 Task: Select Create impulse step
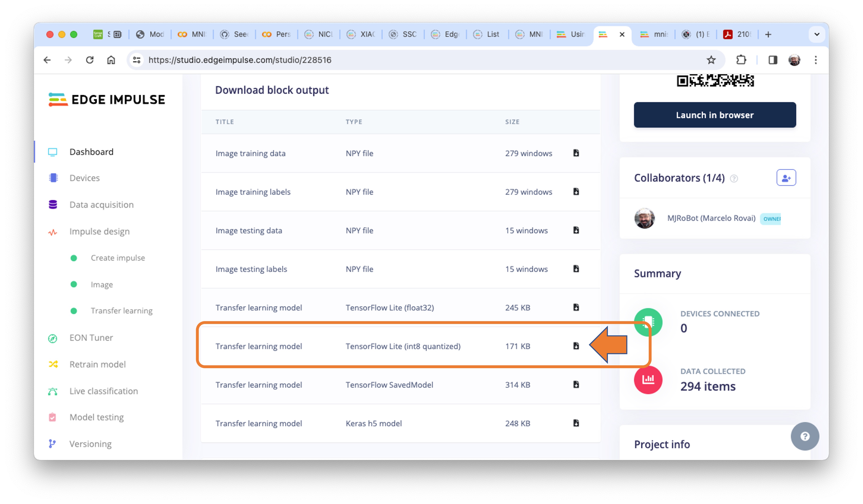click(118, 258)
